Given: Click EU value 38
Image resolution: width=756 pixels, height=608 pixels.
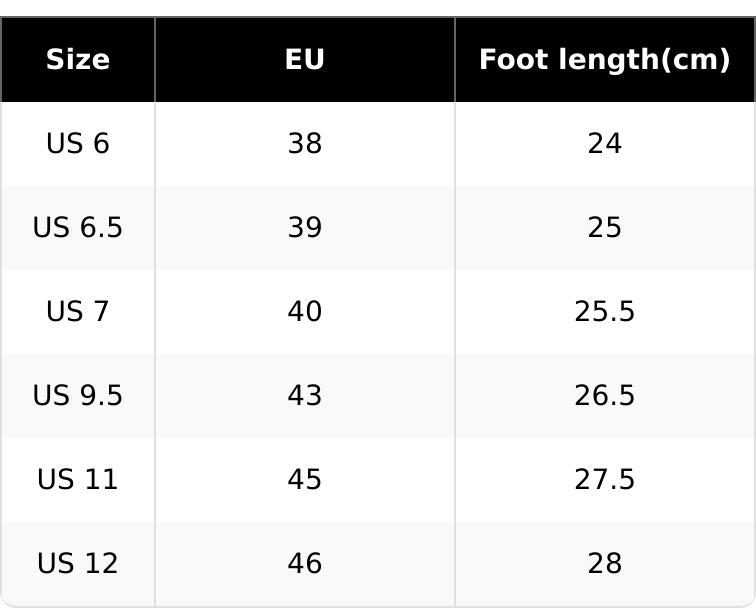Looking at the screenshot, I should 305,144.
